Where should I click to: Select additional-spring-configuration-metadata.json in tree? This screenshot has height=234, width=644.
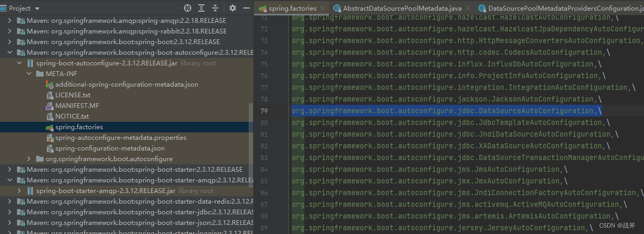tap(126, 84)
